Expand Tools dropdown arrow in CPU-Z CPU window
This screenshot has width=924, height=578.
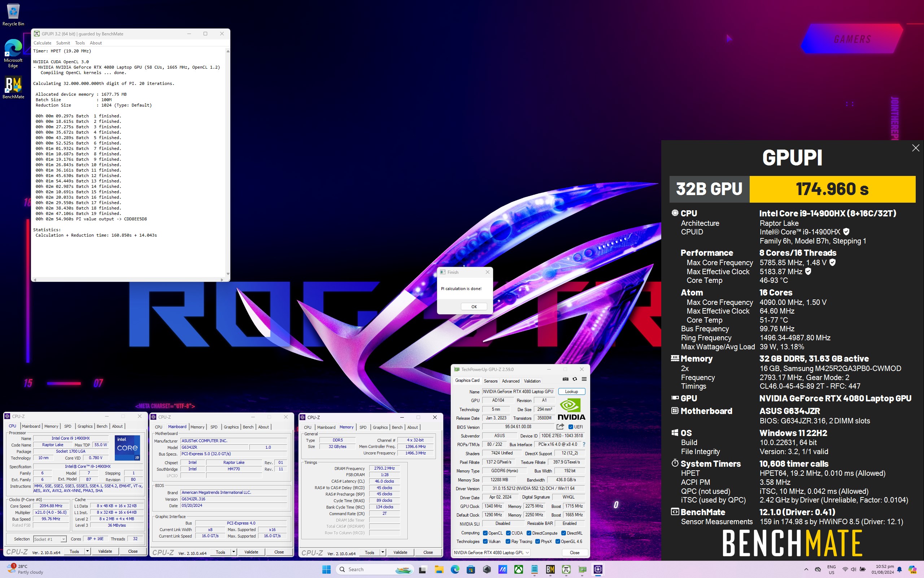(87, 551)
